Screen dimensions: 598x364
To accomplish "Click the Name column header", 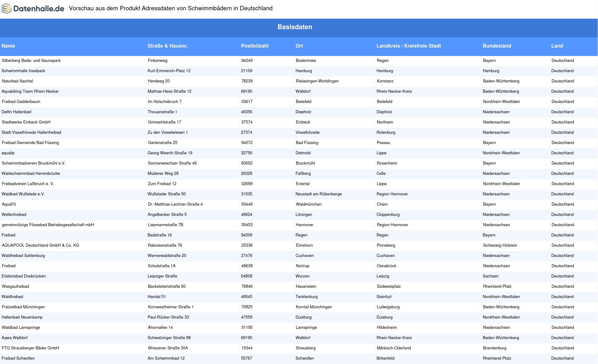I will pos(8,46).
